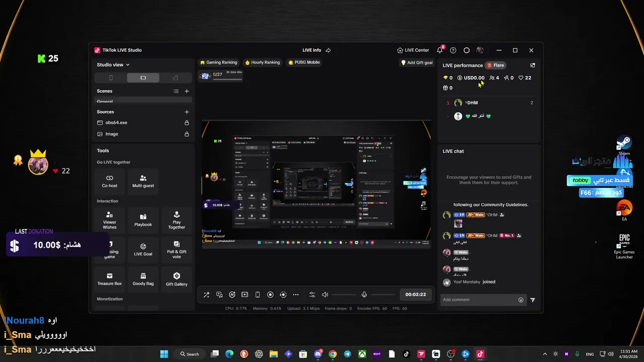Open the Co-host tool
Image resolution: width=644 pixels, height=362 pixels.
coord(110,181)
